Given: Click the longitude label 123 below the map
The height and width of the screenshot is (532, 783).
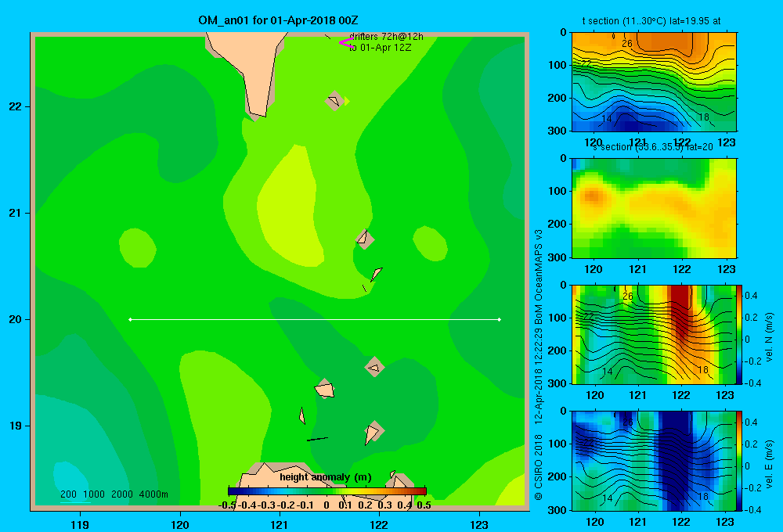Looking at the screenshot, I should point(479,524).
